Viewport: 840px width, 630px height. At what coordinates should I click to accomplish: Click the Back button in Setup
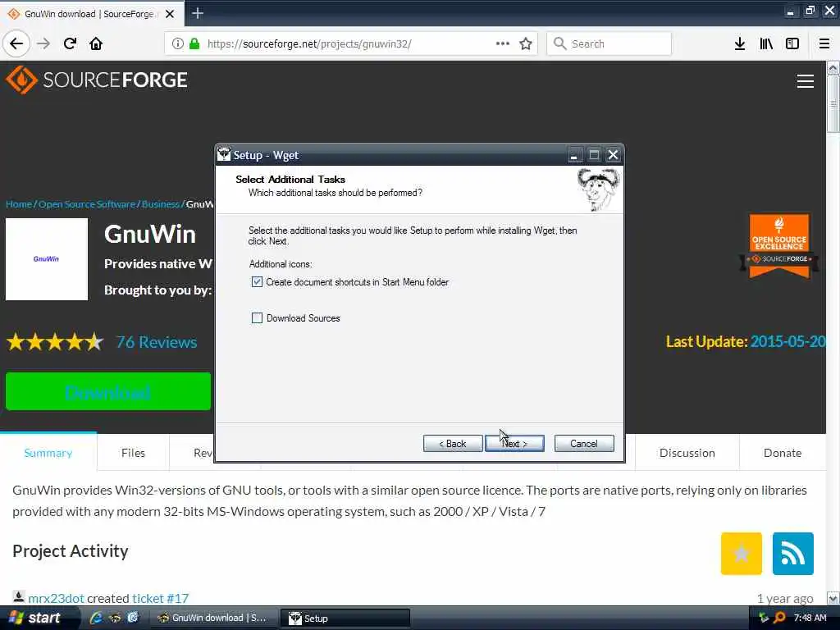[453, 444]
